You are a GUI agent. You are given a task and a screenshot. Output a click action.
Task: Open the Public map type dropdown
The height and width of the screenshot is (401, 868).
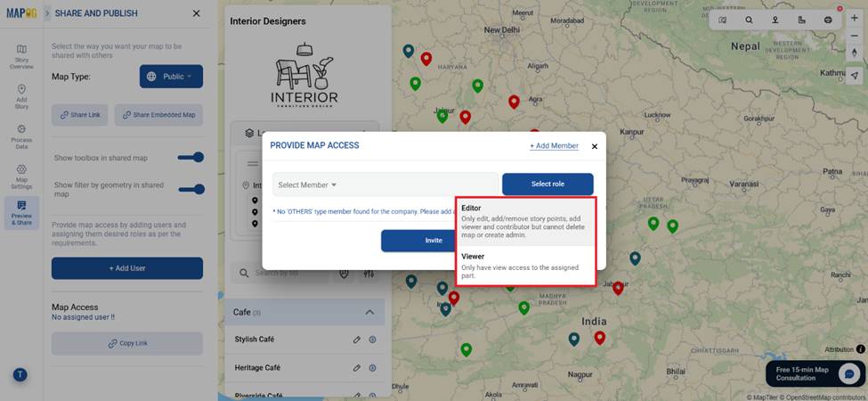click(x=171, y=77)
